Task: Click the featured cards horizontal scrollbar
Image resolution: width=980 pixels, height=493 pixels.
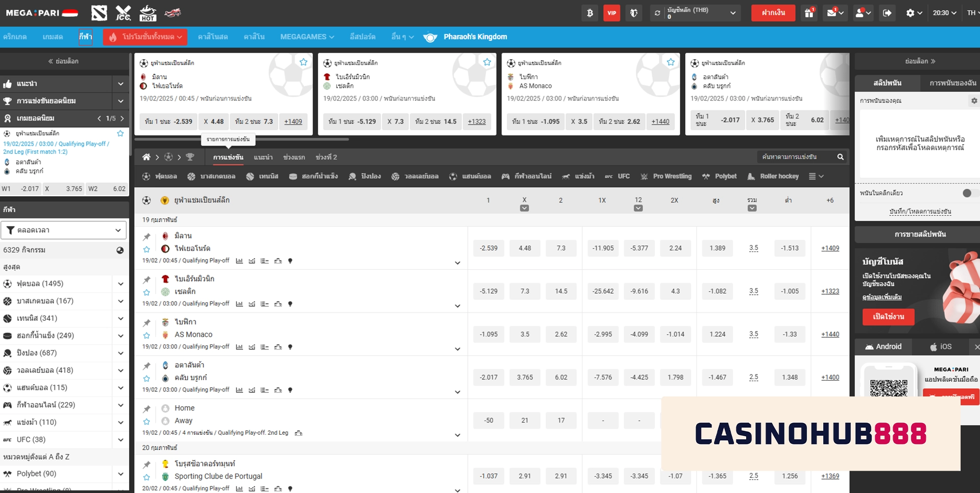Action: click(242, 139)
